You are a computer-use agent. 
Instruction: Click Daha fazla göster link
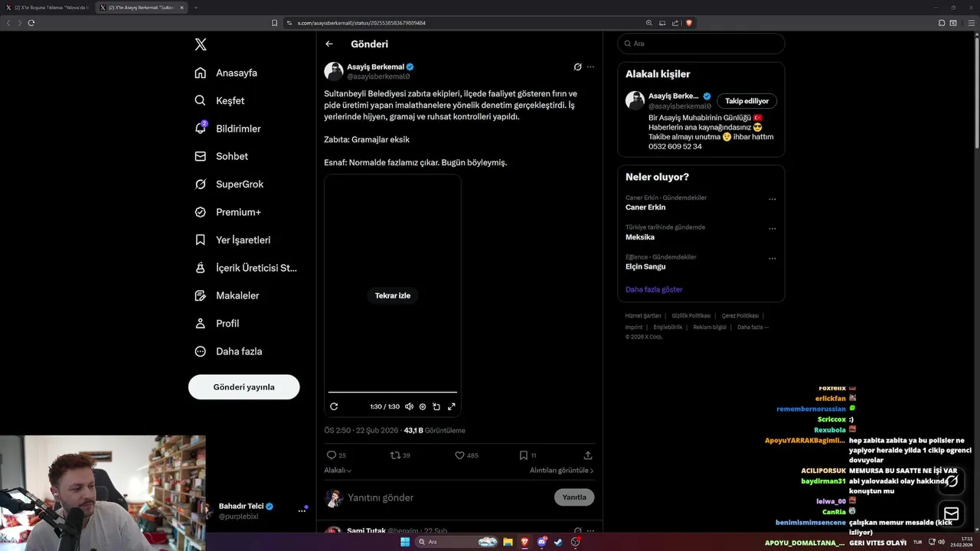pos(654,289)
